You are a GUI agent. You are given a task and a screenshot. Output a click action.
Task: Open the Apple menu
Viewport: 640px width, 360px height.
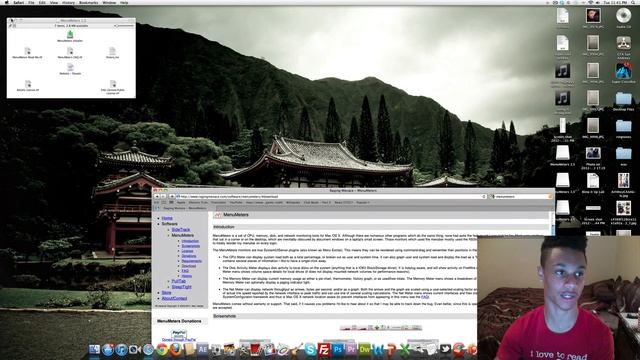pyautogui.click(x=6, y=2)
